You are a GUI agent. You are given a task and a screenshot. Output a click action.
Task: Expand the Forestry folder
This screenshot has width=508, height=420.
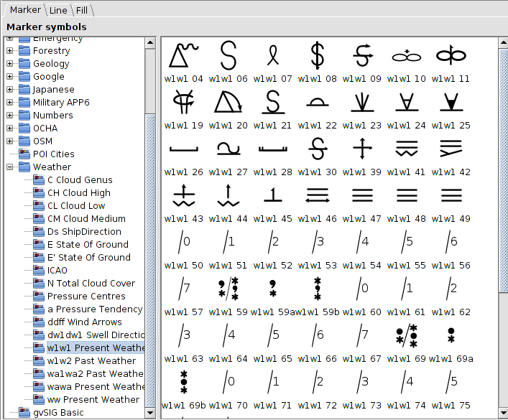click(10, 51)
